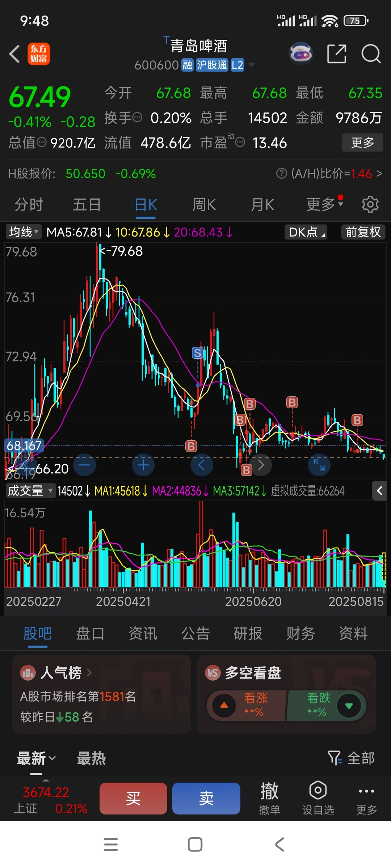Move chart left with the blue arrow
The width and height of the screenshot is (391, 868).
coord(202,465)
